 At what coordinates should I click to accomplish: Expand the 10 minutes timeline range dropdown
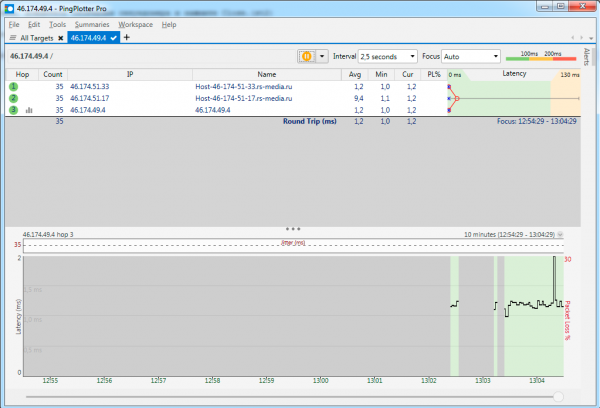(x=560, y=235)
